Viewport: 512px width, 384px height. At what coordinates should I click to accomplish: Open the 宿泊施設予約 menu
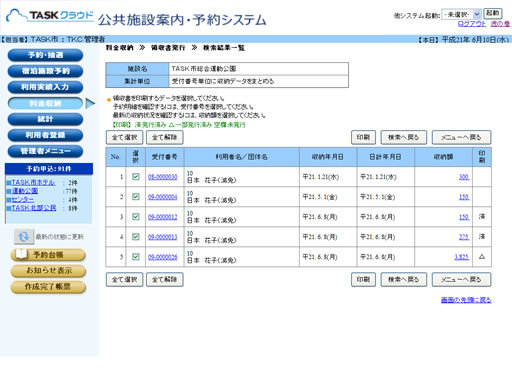pos(45,71)
